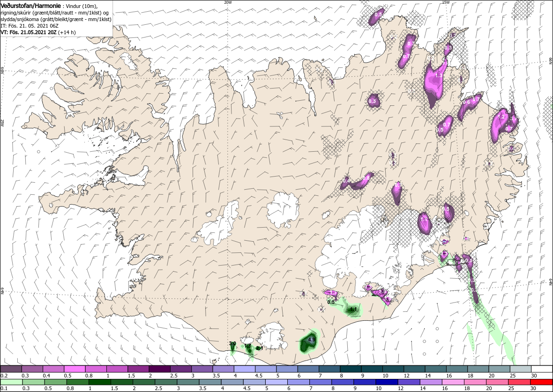Select top-row lavender swatch labeled 4
Image resolution: width=553 pixels, height=392 pixels.
point(245,370)
